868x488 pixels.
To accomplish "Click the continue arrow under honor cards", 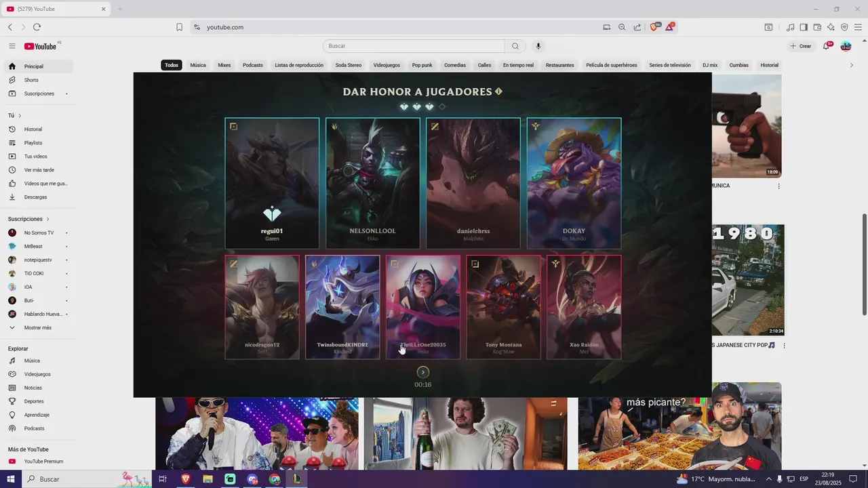I will pyautogui.click(x=423, y=372).
